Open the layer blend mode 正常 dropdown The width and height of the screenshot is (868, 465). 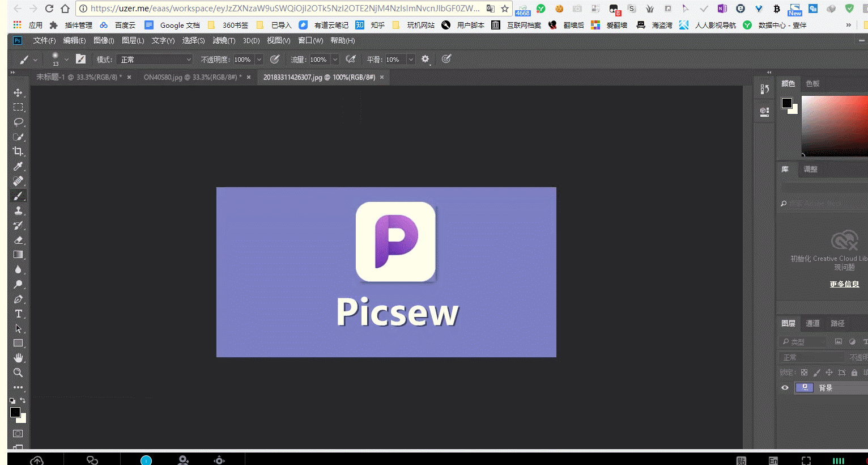(x=812, y=357)
